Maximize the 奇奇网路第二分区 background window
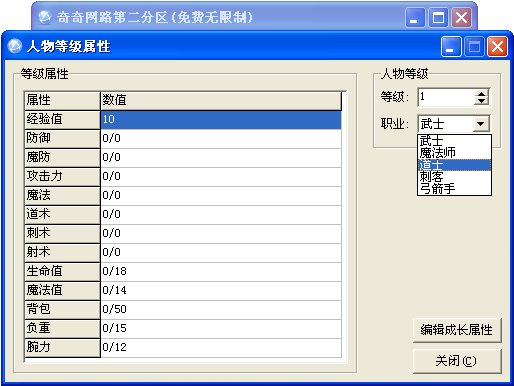Viewport: 514px width, 386px height. click(x=438, y=17)
